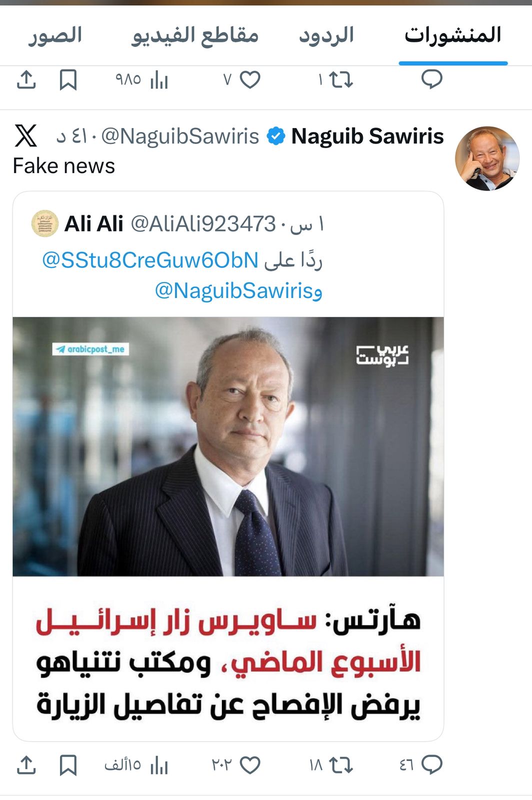The image size is (532, 800).
Task: Open @NaguibSawiris mention in quoted tweet
Action: (234, 290)
